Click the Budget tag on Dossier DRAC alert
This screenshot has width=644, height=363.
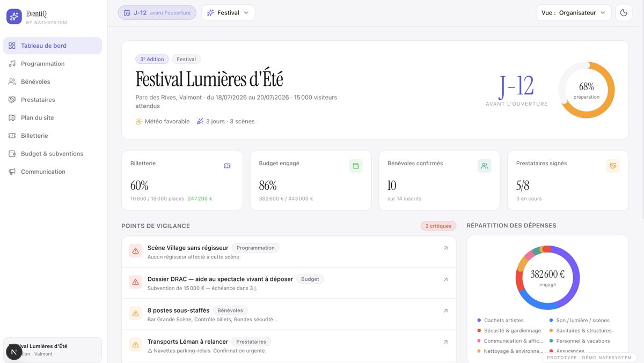[x=310, y=279]
